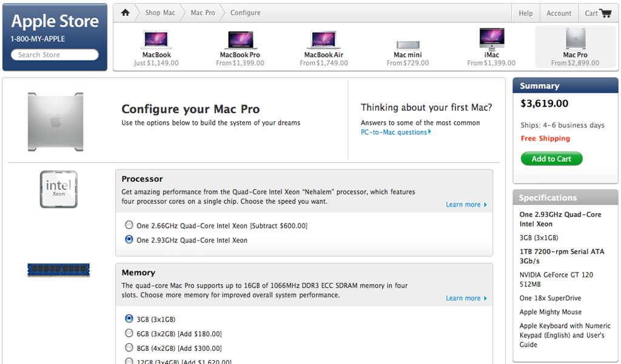
Task: Select the Mac Pro product icon
Action: [576, 39]
